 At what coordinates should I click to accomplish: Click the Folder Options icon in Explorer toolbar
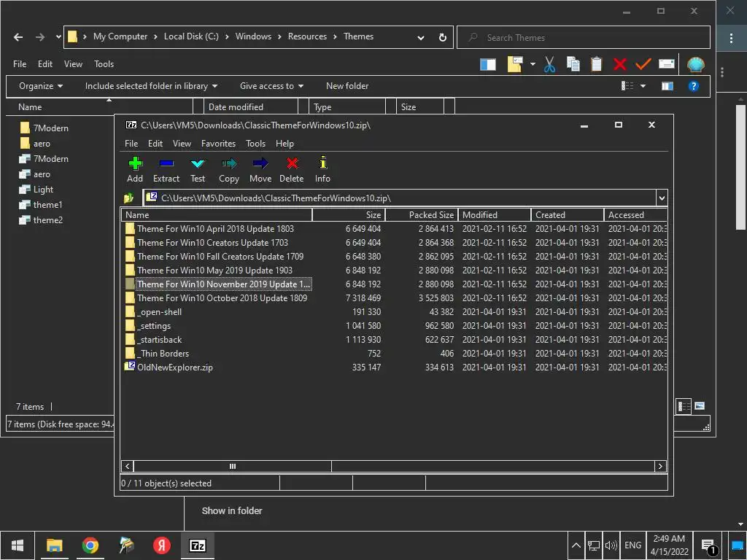tap(515, 64)
